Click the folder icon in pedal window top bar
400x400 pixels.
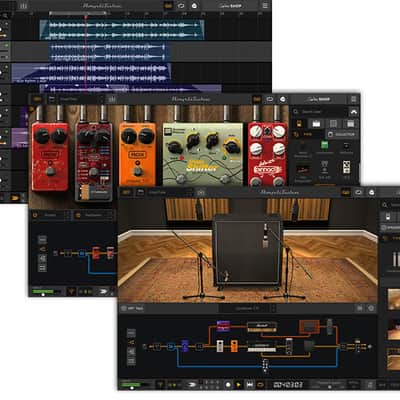point(51,99)
